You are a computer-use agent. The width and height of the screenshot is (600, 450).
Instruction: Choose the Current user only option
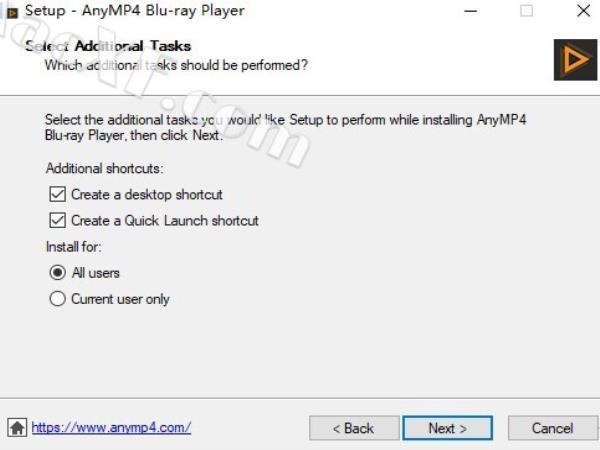57,299
